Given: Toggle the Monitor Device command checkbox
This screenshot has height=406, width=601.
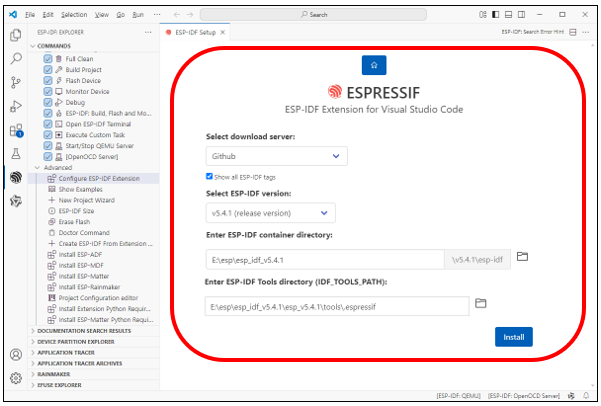Looking at the screenshot, I should click(x=48, y=92).
